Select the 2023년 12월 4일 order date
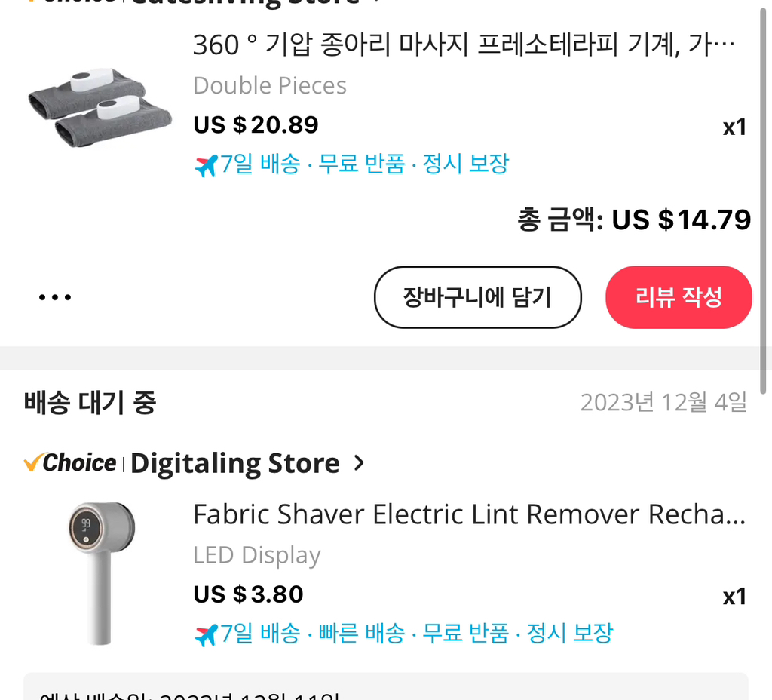 [x=663, y=403]
